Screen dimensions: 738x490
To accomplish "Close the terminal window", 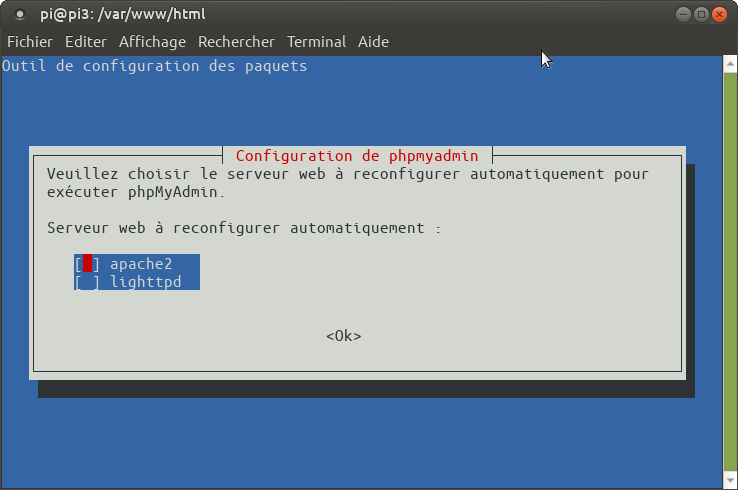I will pos(720,14).
